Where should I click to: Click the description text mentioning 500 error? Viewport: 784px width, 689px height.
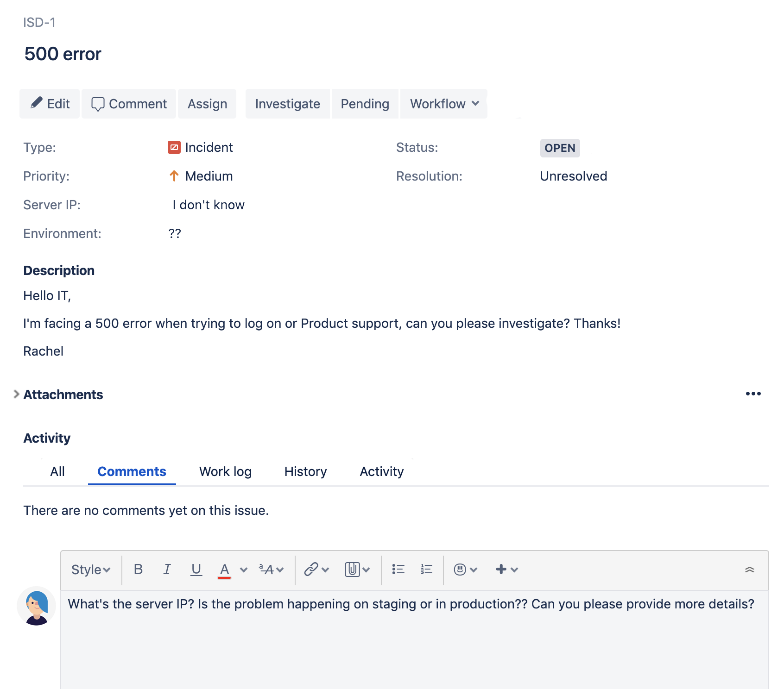pyautogui.click(x=322, y=323)
